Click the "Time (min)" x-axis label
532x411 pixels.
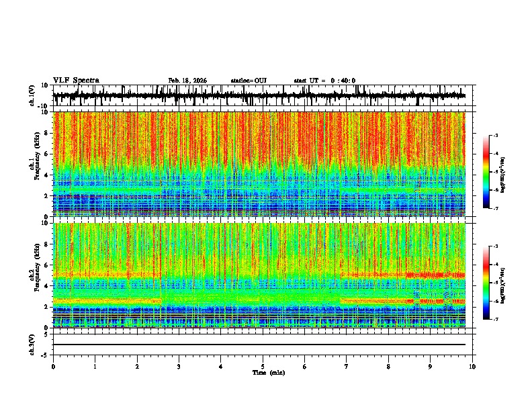tap(269, 373)
